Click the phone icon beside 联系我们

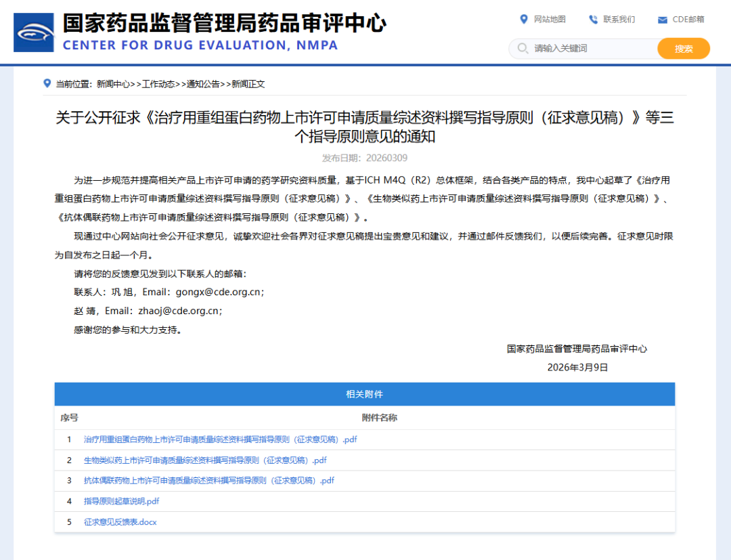[x=593, y=19]
